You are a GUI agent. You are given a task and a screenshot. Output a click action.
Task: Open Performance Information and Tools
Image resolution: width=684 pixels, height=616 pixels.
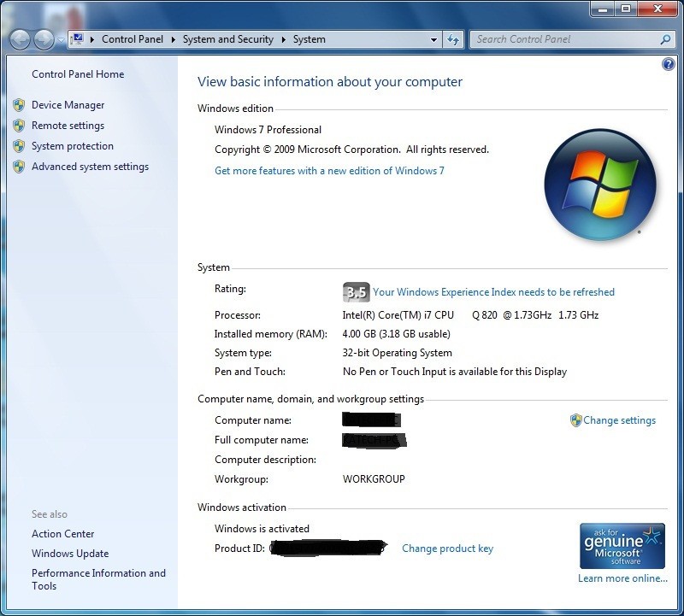[x=98, y=579]
